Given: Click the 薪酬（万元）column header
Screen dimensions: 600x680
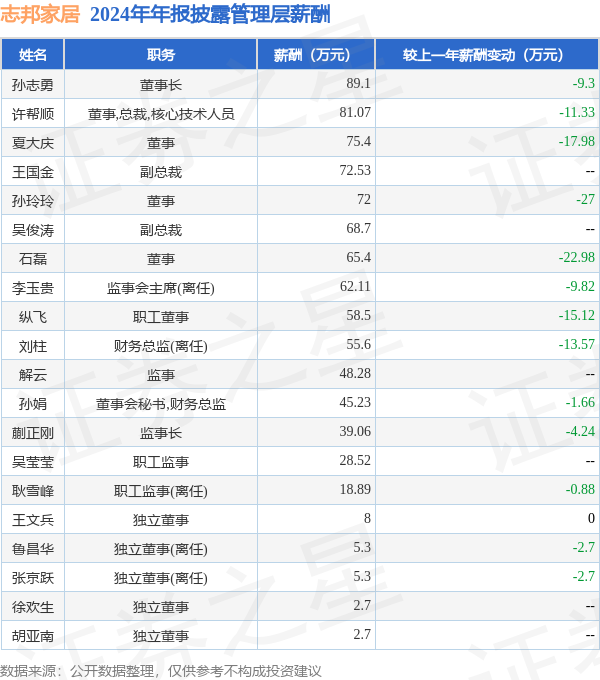Looking at the screenshot, I should click(x=316, y=55).
